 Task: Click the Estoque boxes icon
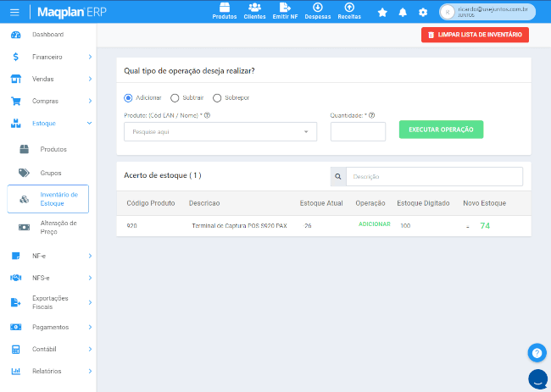(x=16, y=123)
